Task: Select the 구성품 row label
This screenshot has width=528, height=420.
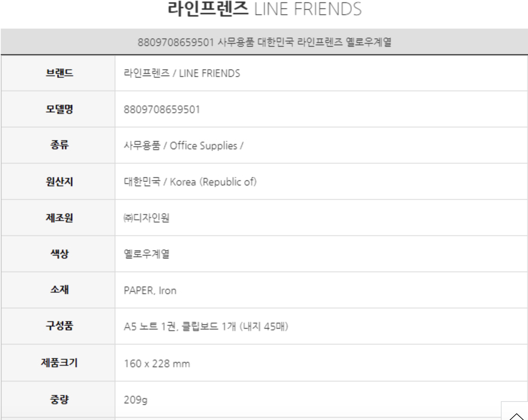Action: (59, 326)
